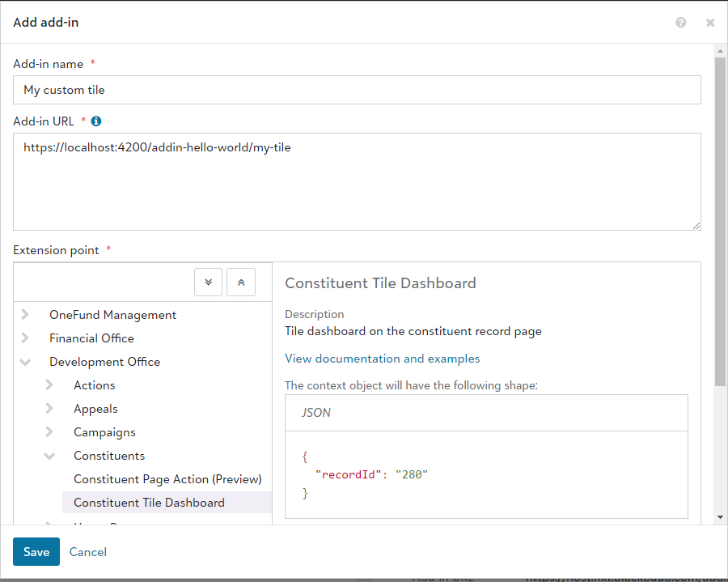Expand the Appeals tree node
728x582 pixels.
[x=49, y=409]
